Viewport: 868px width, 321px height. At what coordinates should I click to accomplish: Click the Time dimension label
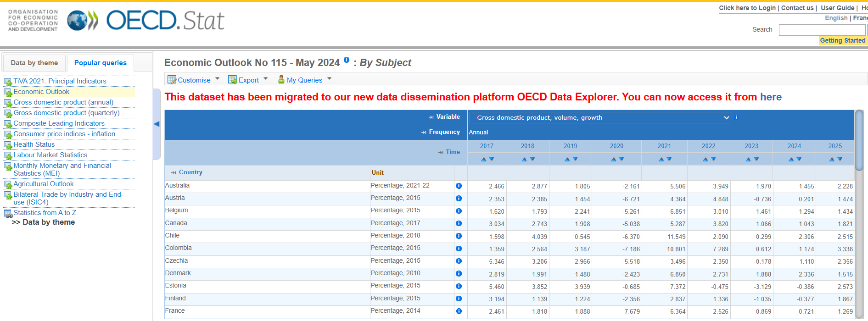click(453, 152)
